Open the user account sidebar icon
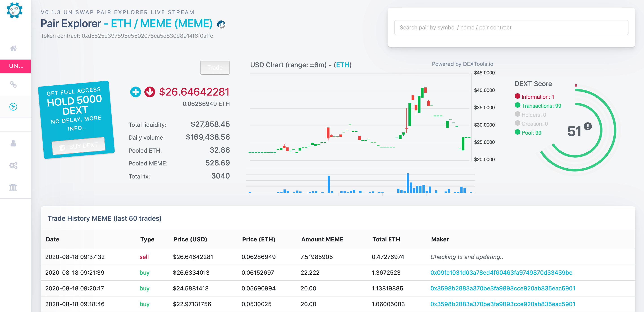The height and width of the screenshot is (312, 644). pyautogui.click(x=13, y=143)
